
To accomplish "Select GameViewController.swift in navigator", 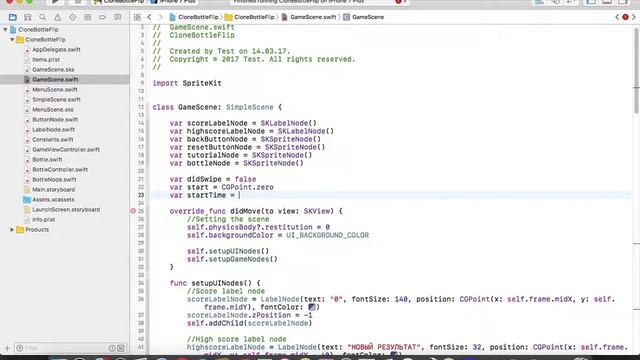I will point(66,149).
